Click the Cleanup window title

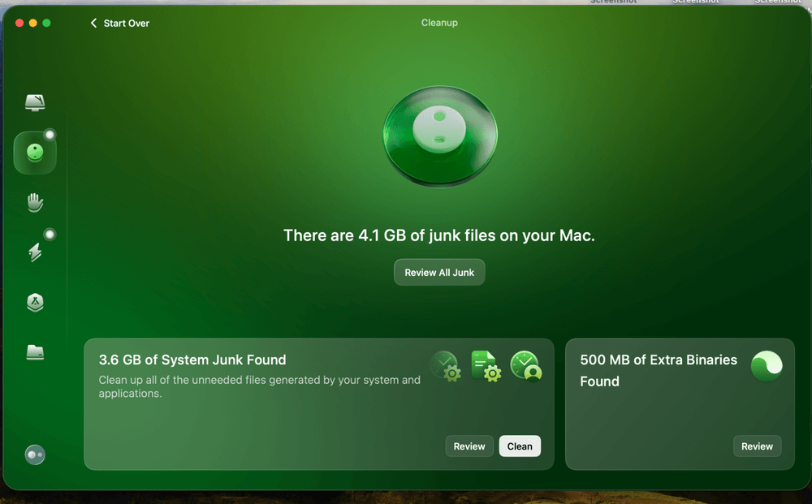point(439,23)
